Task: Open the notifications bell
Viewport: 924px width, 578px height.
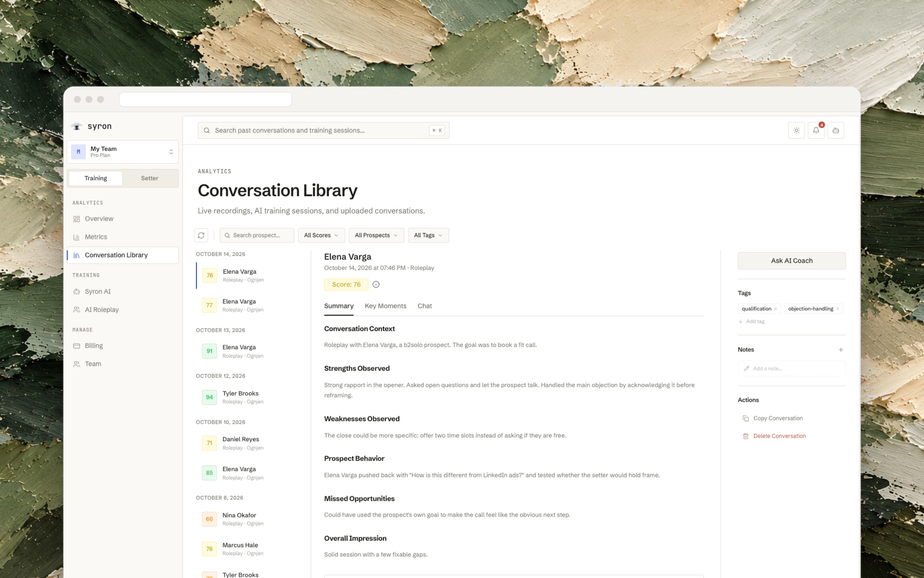Action: 816,130
